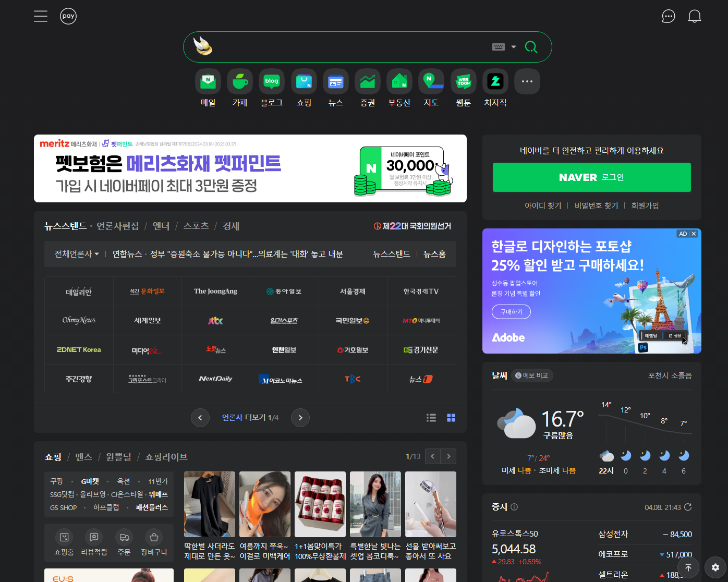The image size is (728, 582).
Task: Open page settings gear icon
Action: pos(715,567)
